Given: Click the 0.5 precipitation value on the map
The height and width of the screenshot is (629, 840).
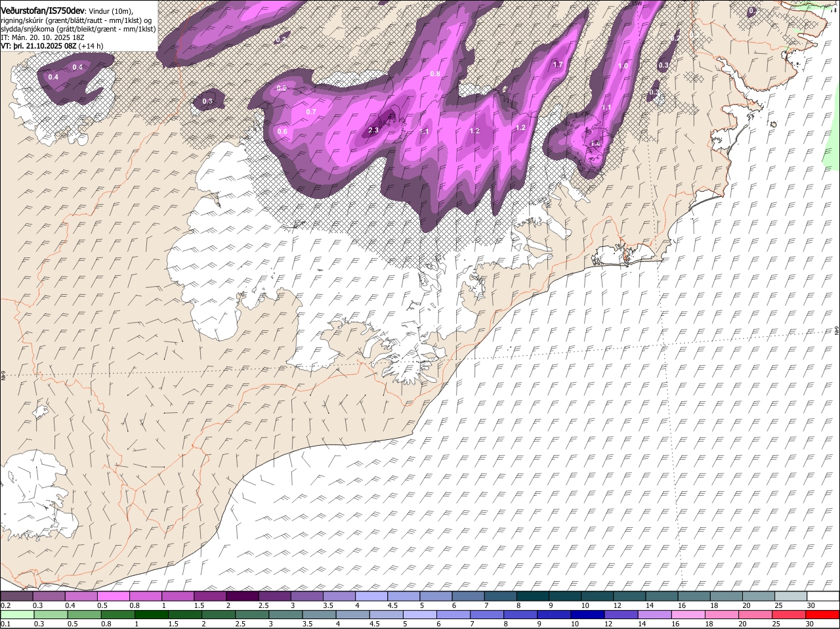Looking at the screenshot, I should (282, 88).
